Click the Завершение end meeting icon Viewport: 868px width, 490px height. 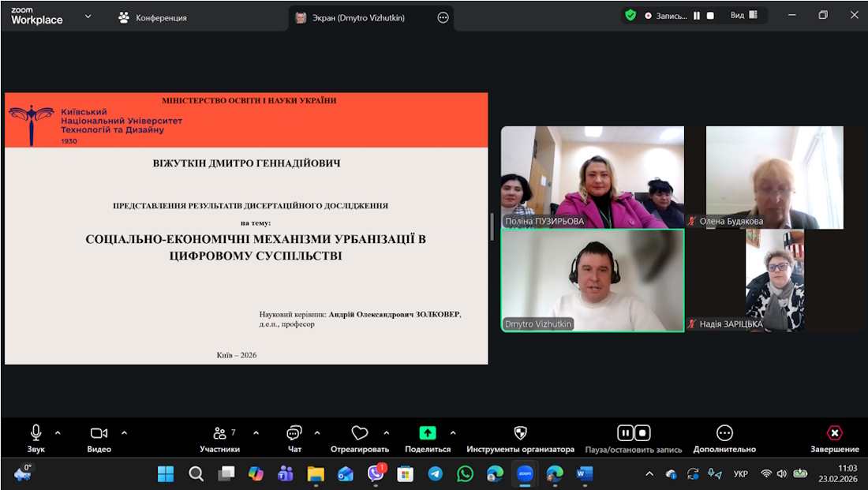pyautogui.click(x=834, y=433)
